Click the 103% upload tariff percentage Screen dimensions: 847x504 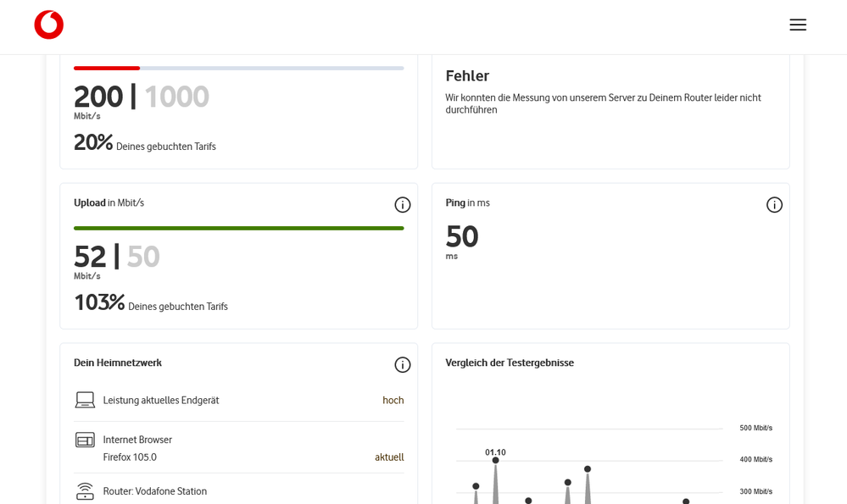pyautogui.click(x=99, y=302)
